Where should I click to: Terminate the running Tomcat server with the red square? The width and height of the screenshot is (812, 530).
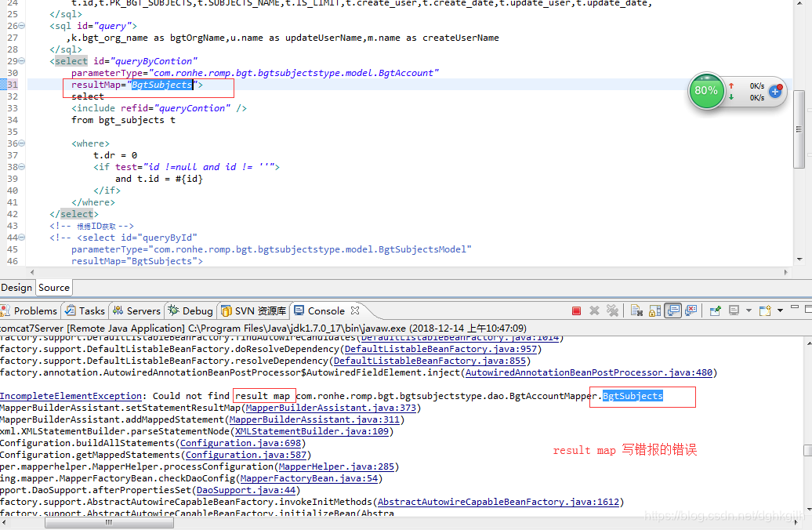pos(576,310)
